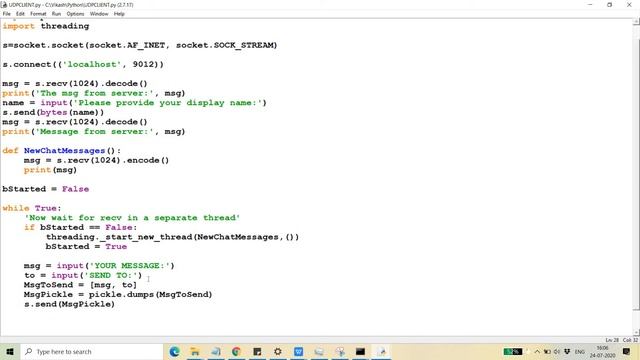The height and width of the screenshot is (360, 640).
Task: Minimize the IDLE window
Action: pos(590,4)
